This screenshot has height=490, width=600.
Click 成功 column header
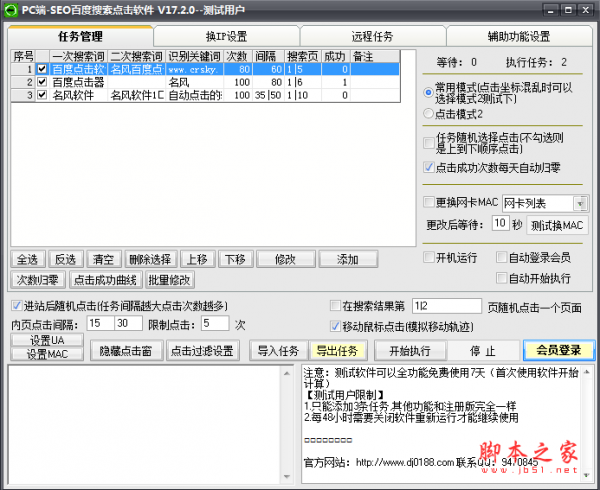pos(336,57)
